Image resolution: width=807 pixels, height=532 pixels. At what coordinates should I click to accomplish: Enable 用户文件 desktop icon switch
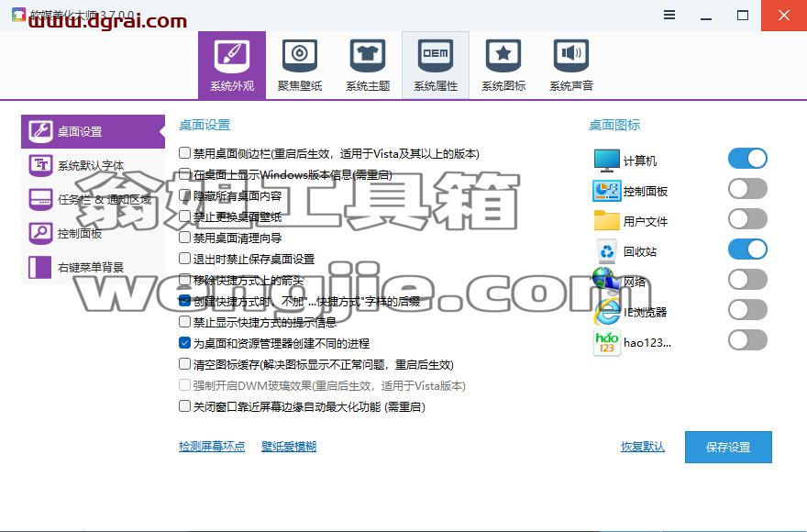[747, 219]
